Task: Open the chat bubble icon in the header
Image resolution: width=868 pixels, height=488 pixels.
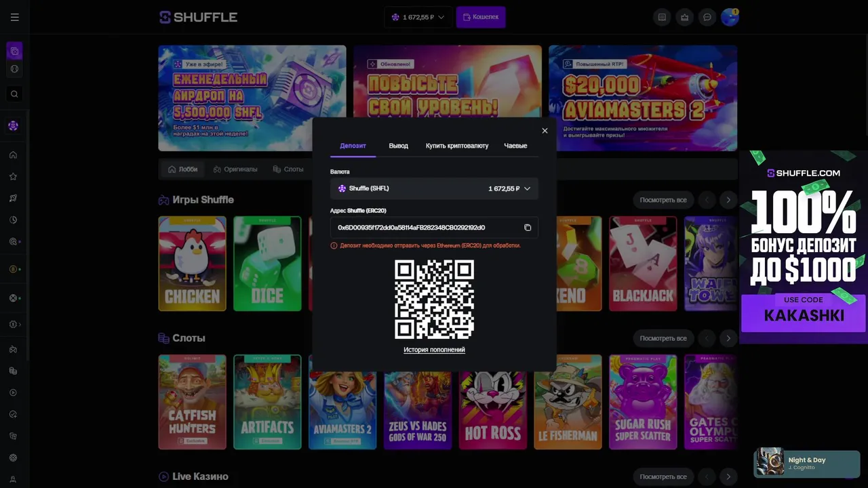Action: click(707, 17)
